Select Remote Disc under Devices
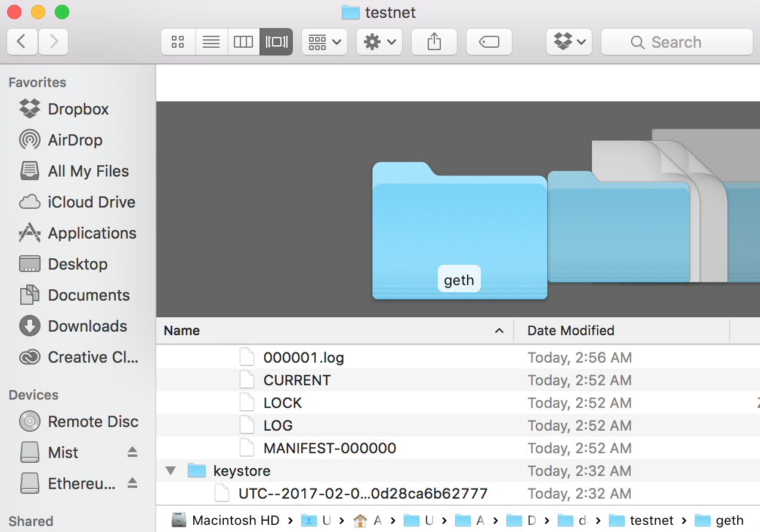 click(x=78, y=422)
